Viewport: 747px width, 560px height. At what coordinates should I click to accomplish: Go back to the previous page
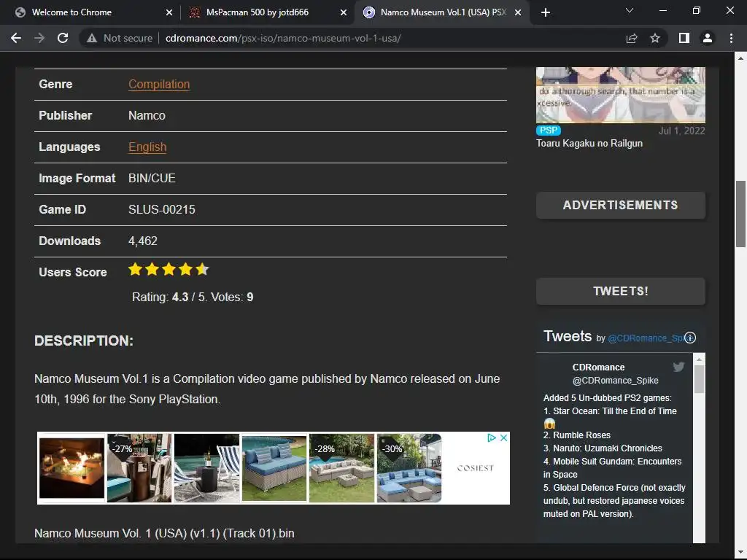16,38
